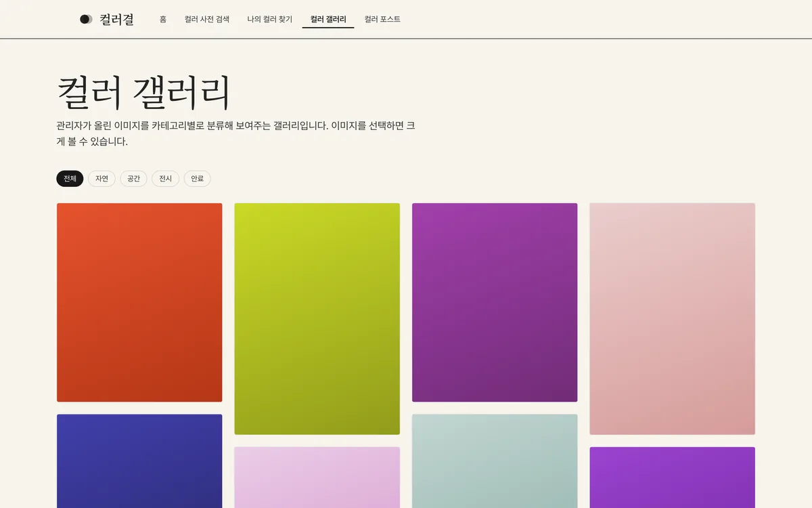812x508 pixels.
Task: Open the 컬러결 brand name link
Action: click(116, 19)
